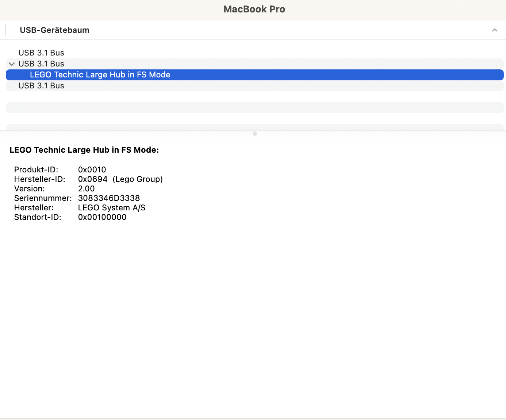Click the LEGO Technic Large Hub detail heading
Screen dimensions: 506x420
84,150
